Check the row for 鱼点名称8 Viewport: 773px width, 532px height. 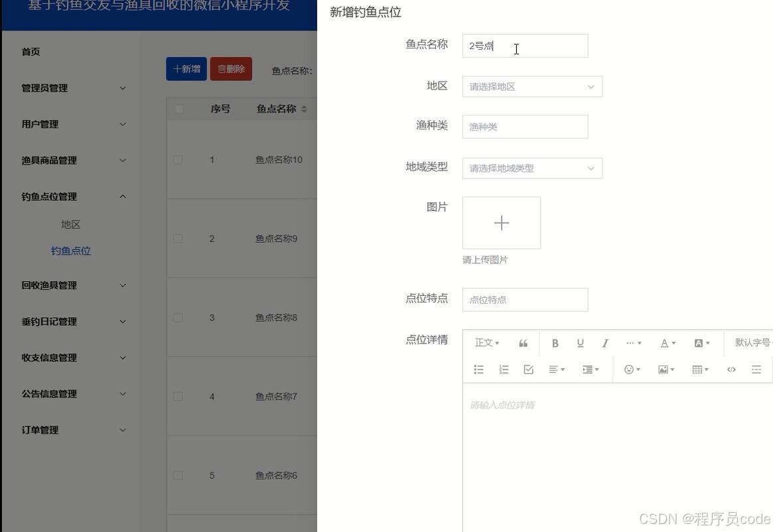click(x=178, y=318)
